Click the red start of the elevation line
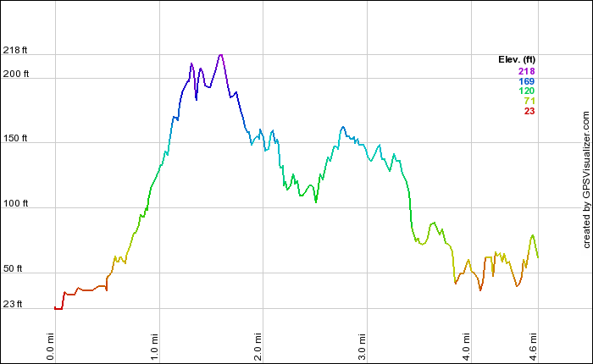The width and height of the screenshot is (593, 364). point(58,308)
